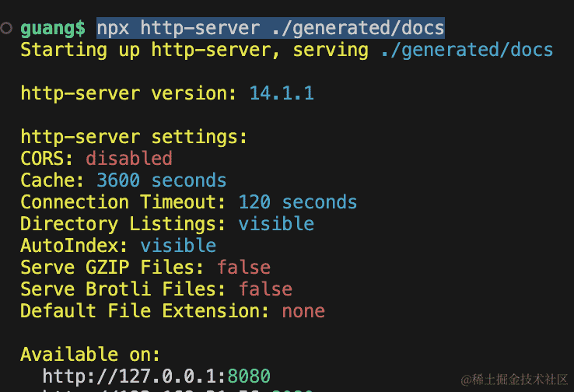
Task: Click the CORS disabled value
Action: (x=129, y=159)
